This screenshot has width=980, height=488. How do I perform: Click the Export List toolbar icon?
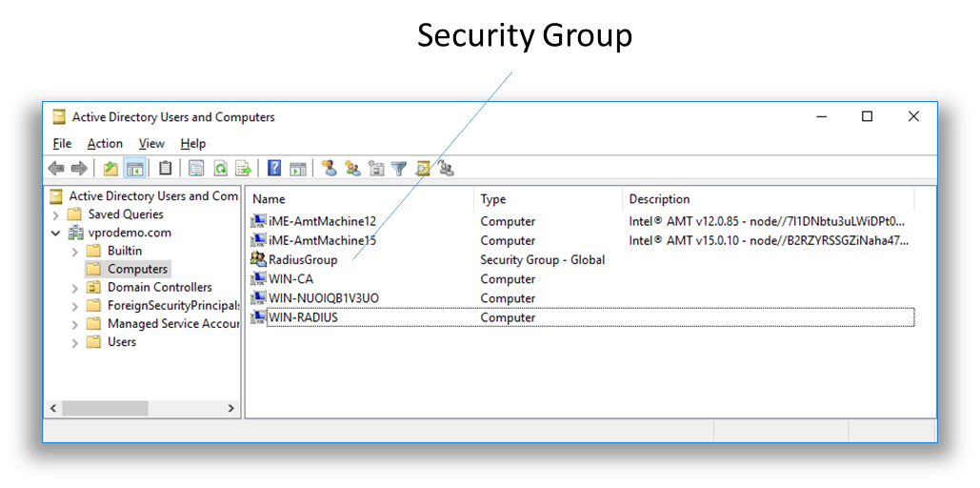pyautogui.click(x=243, y=169)
